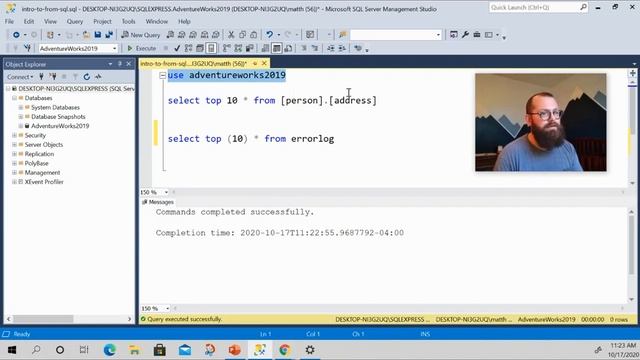The image size is (640, 360).
Task: Open the editor 150 % zoom dropdown
Action: 166,192
